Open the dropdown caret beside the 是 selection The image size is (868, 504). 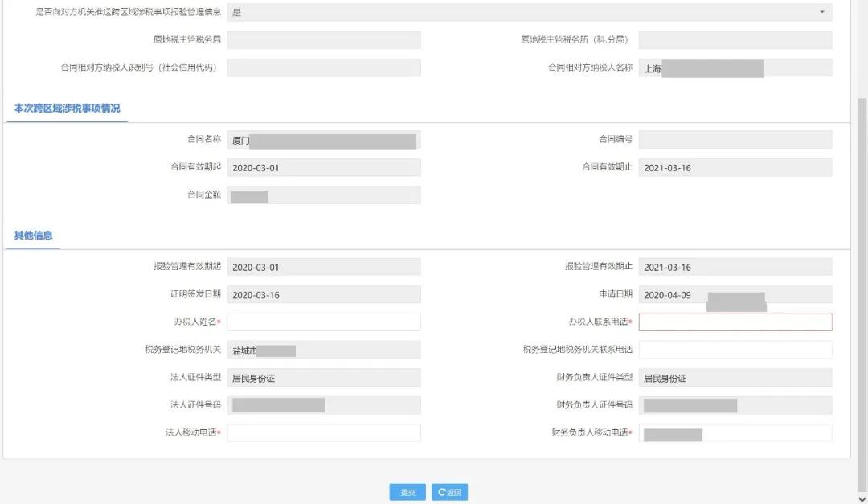(x=822, y=12)
